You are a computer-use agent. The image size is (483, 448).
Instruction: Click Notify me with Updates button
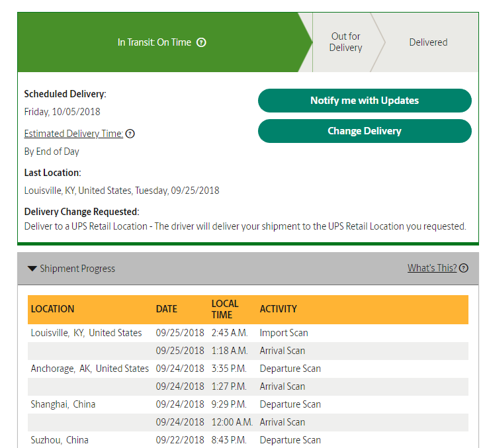click(x=365, y=101)
